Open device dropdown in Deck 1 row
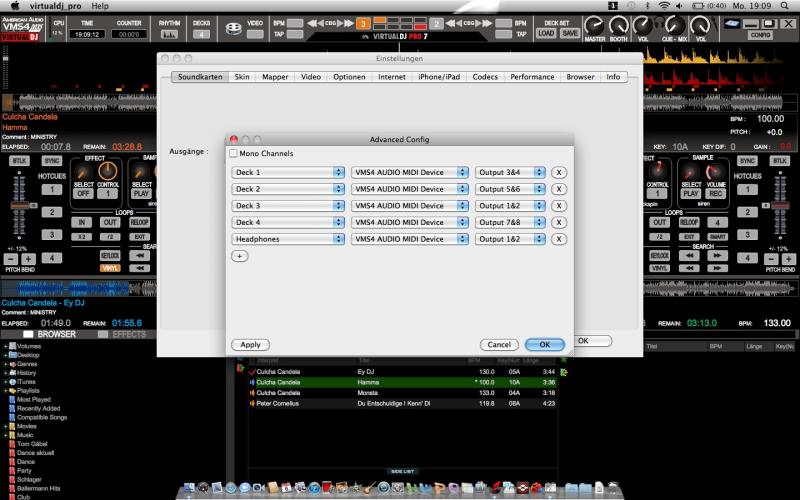The width and height of the screenshot is (800, 500). (x=410, y=172)
